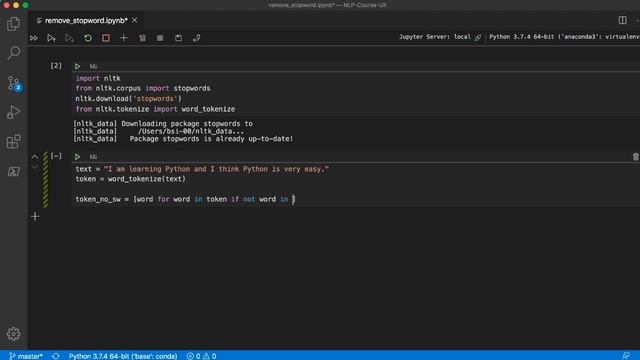Open the Extensions view
This screenshot has height=360, width=640.
13,142
